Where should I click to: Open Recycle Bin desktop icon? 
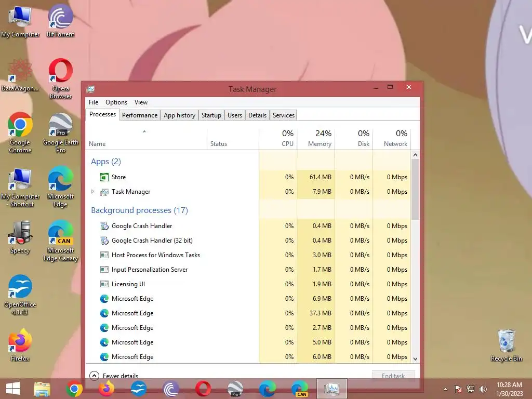tap(506, 345)
